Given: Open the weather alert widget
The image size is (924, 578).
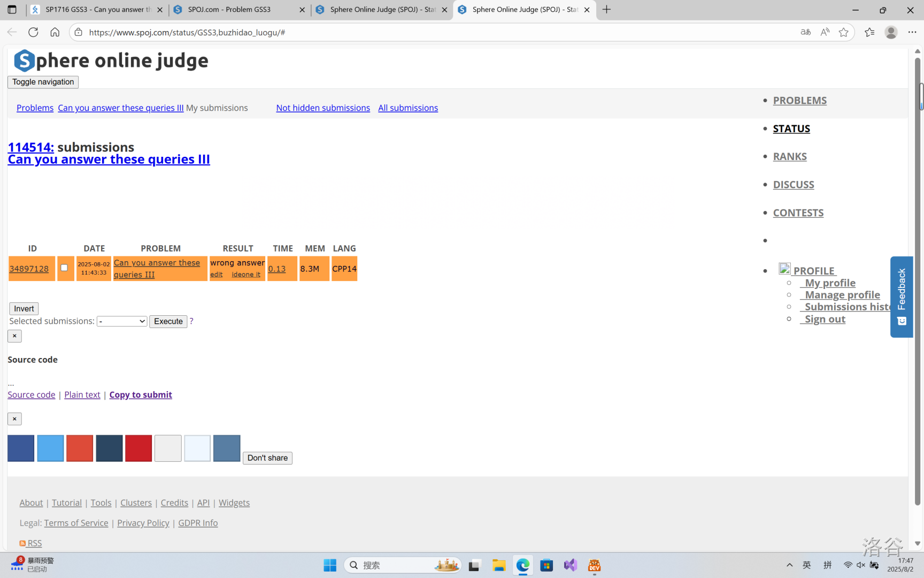Looking at the screenshot, I should tap(32, 565).
